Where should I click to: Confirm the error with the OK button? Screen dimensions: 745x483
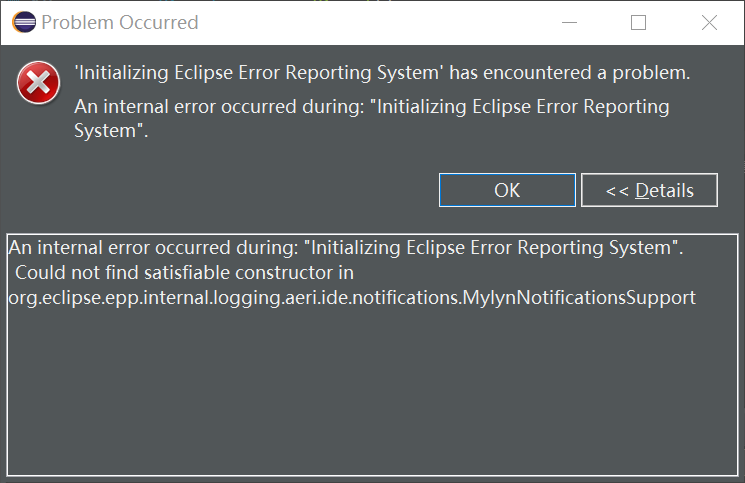tap(507, 190)
